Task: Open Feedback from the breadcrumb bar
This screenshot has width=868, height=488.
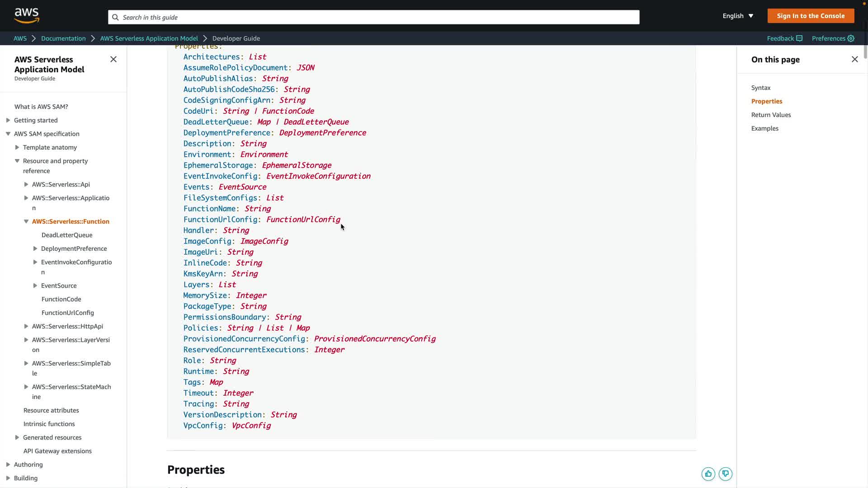Action: pyautogui.click(x=784, y=38)
